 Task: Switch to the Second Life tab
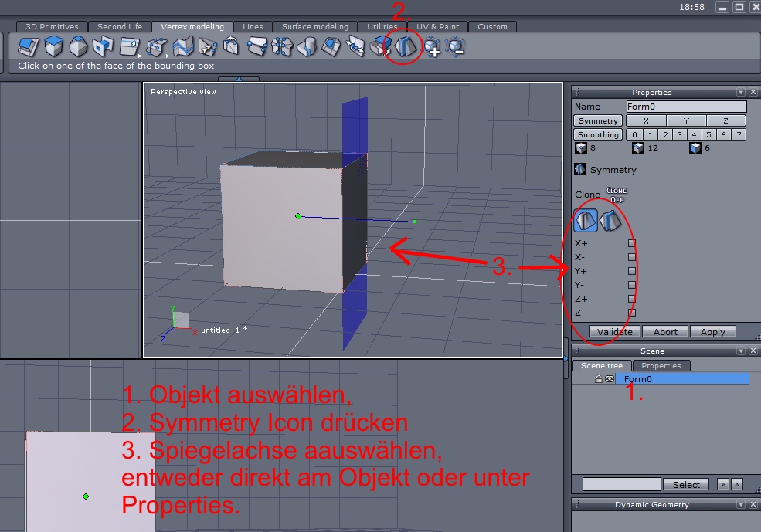120,27
